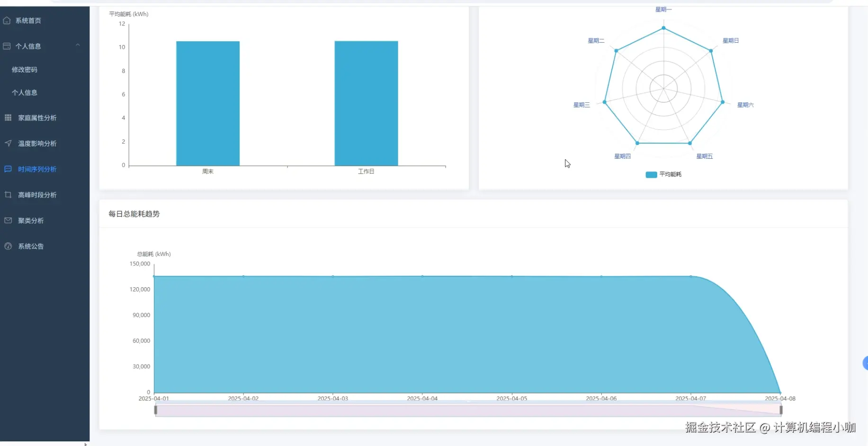This screenshot has width=868, height=446.
Task: Open the 个人信息 submenu item under 修改密码
Action: pos(45,92)
